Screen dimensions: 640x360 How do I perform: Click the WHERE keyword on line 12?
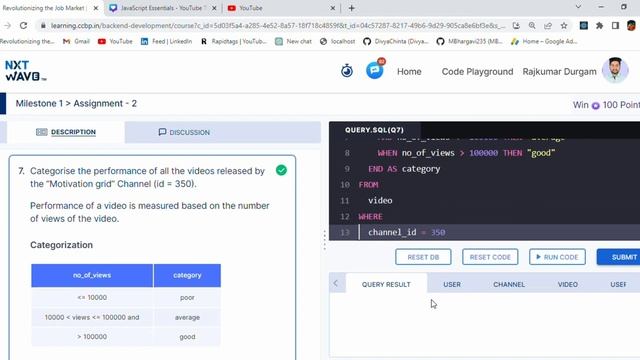tap(370, 216)
